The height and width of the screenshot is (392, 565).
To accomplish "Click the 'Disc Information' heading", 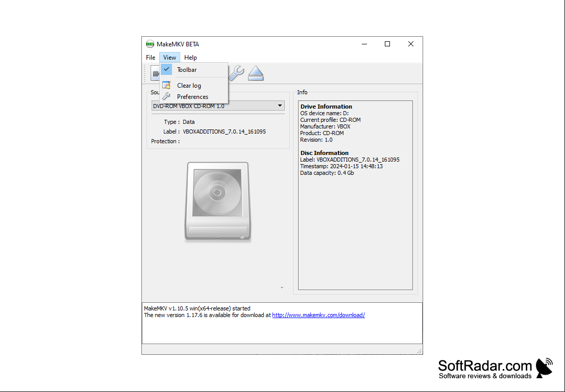I will [x=324, y=153].
